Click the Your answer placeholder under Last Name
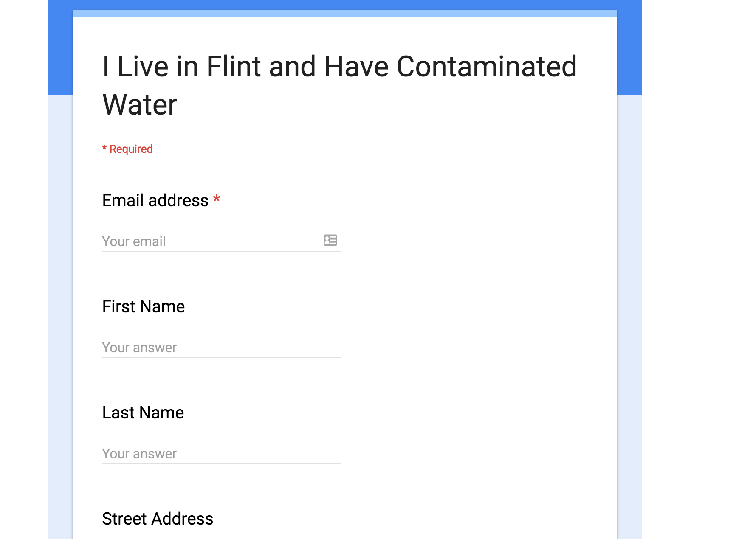This screenshot has width=756, height=539. point(139,453)
